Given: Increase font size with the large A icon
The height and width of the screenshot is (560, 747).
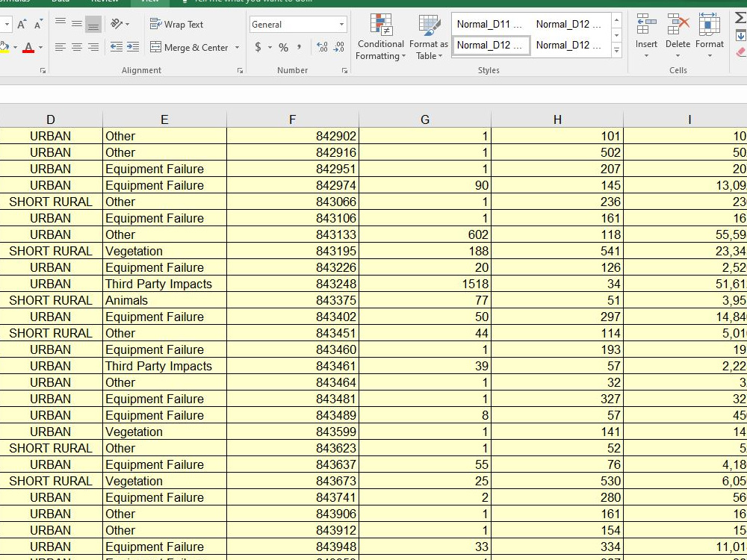Looking at the screenshot, I should (x=22, y=25).
